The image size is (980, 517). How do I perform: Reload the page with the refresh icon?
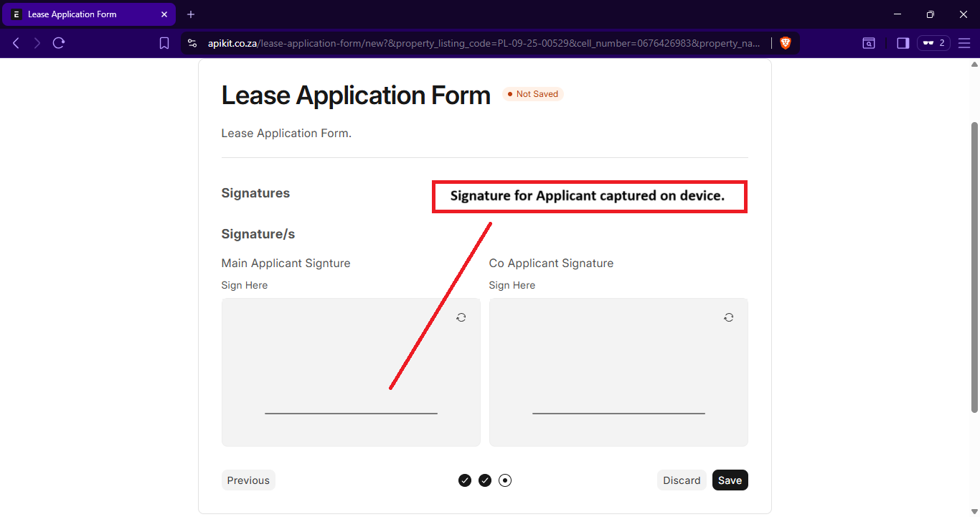[59, 43]
